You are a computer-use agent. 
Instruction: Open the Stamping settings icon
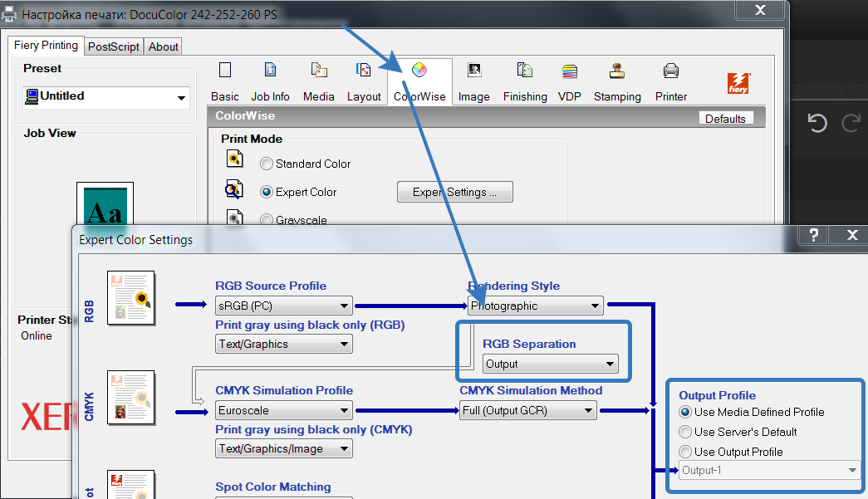pos(617,71)
